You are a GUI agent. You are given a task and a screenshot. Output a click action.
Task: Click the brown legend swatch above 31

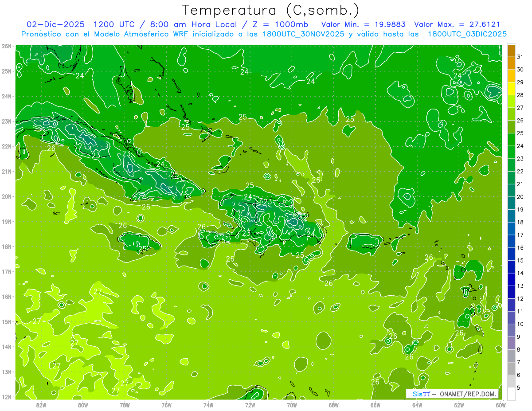[x=511, y=51]
